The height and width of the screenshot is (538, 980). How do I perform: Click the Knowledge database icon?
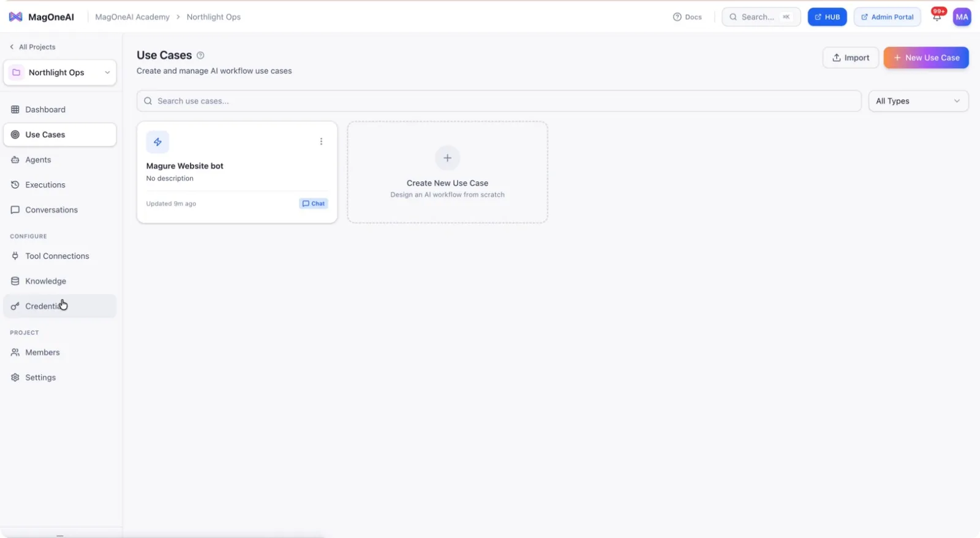(15, 281)
